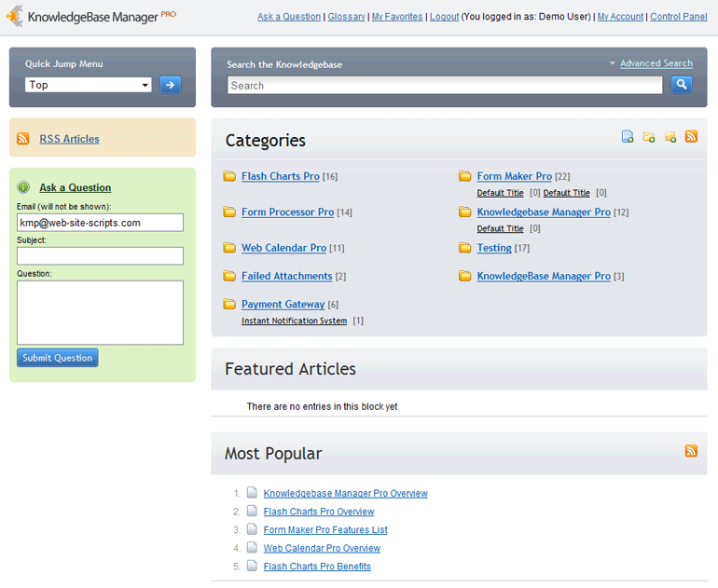Open the Flash Charts Pro category
The height and width of the screenshot is (588, 718).
pyautogui.click(x=281, y=176)
